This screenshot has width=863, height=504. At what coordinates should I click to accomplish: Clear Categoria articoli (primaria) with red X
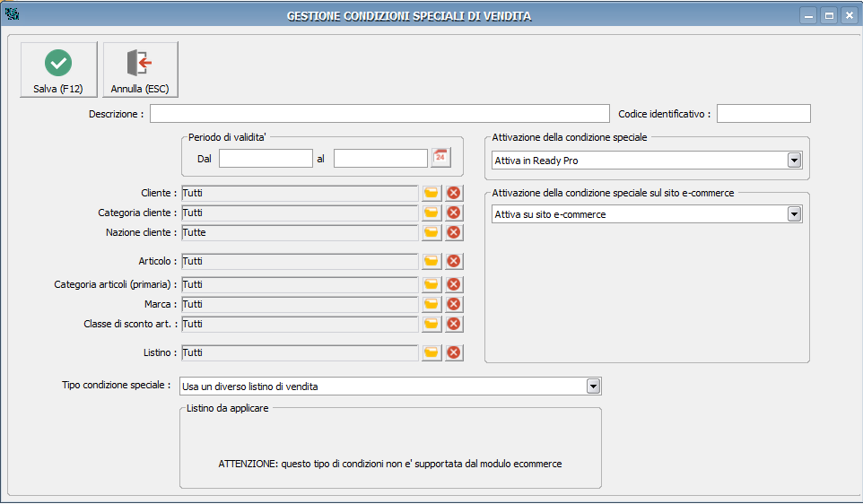tap(454, 284)
